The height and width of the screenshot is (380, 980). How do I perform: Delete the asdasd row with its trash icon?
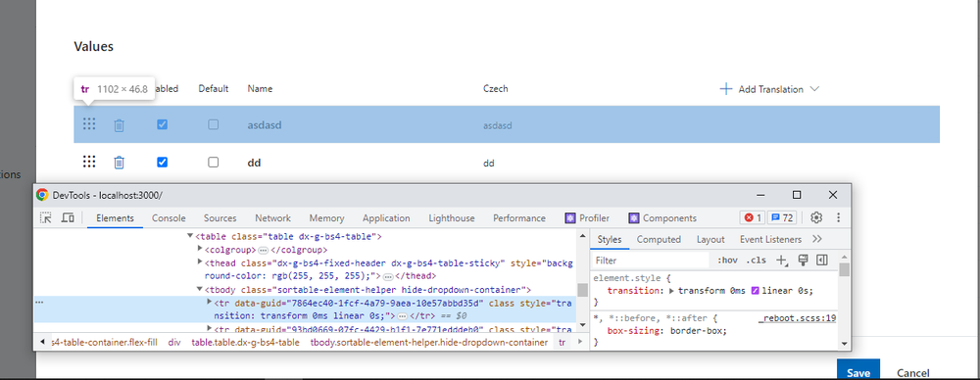(x=119, y=125)
